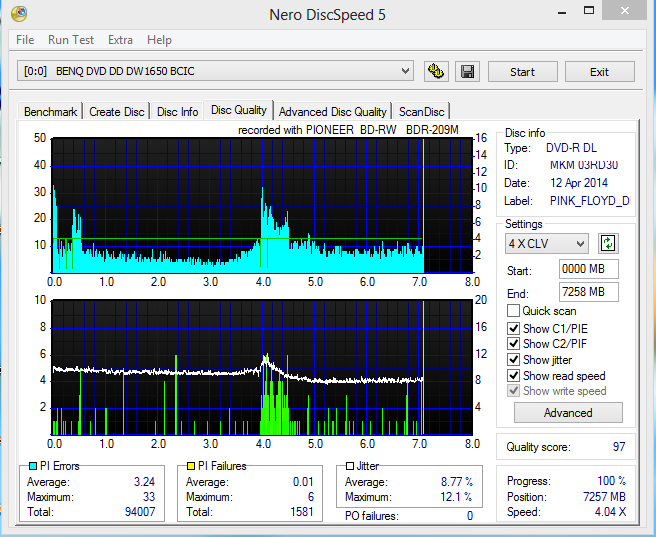Image resolution: width=656 pixels, height=537 pixels.
Task: Click PI Errors maximum value 33
Action: [149, 497]
